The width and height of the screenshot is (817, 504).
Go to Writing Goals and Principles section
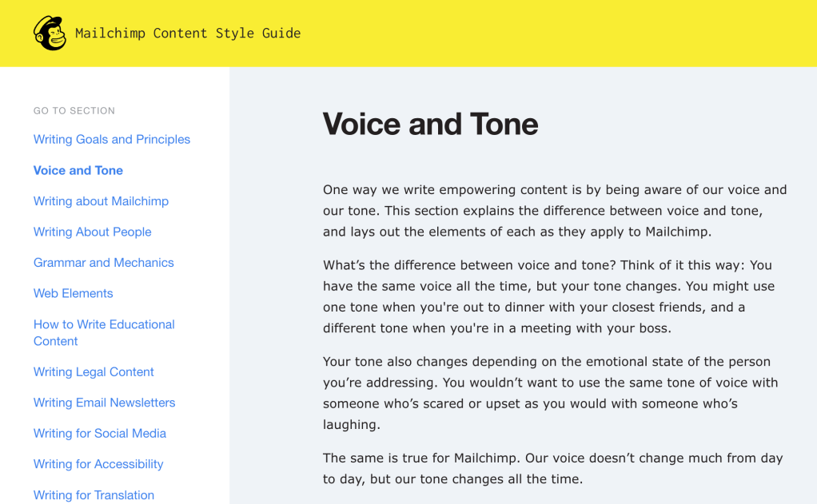tap(112, 139)
